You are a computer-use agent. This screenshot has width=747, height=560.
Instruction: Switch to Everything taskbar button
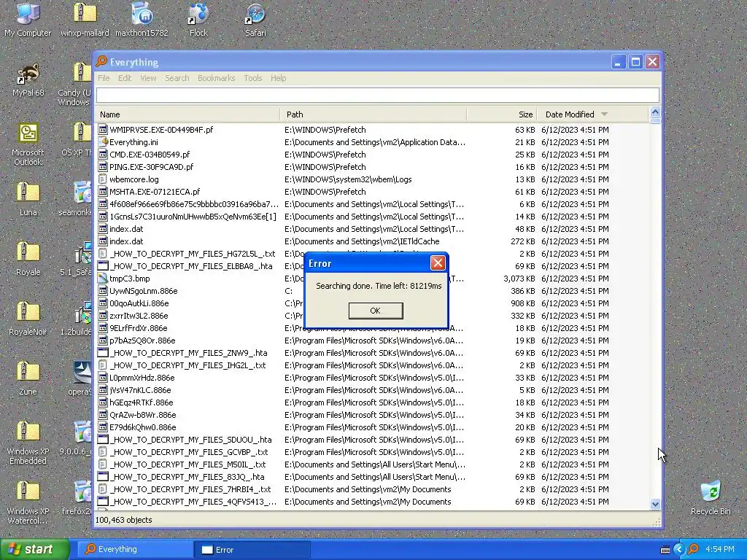click(135, 550)
